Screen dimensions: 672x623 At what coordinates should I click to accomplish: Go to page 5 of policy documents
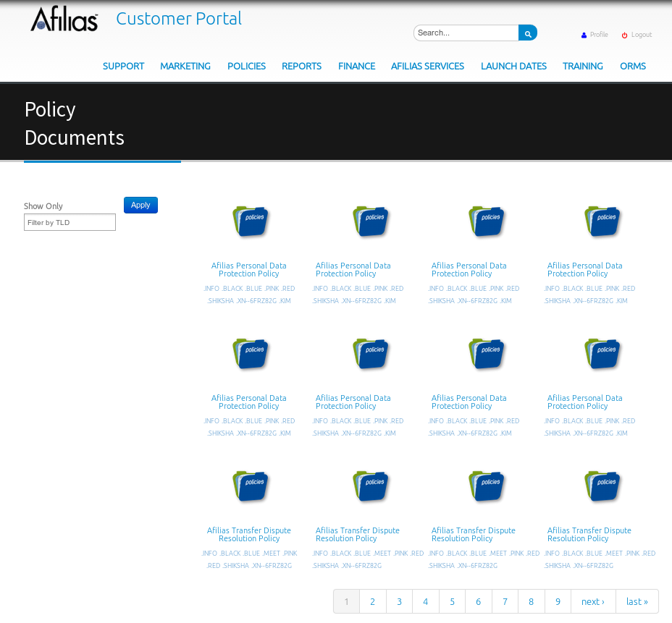452,601
